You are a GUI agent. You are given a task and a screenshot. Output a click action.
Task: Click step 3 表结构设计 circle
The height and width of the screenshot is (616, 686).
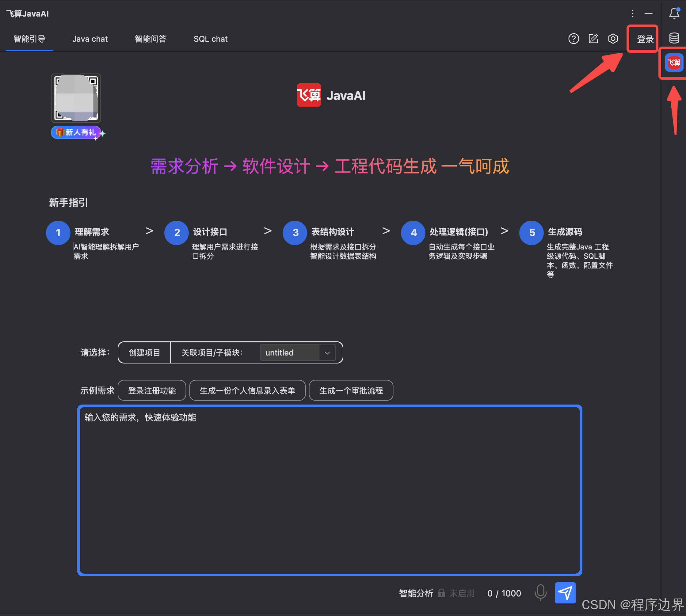pyautogui.click(x=295, y=233)
